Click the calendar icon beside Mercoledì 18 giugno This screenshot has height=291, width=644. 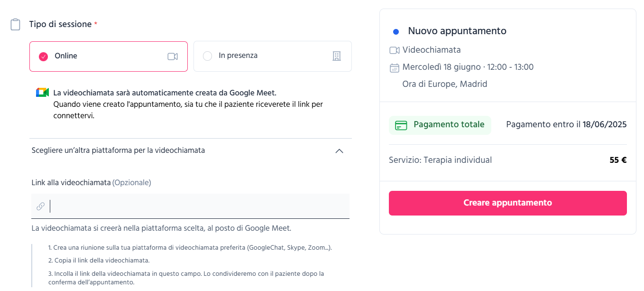point(395,67)
